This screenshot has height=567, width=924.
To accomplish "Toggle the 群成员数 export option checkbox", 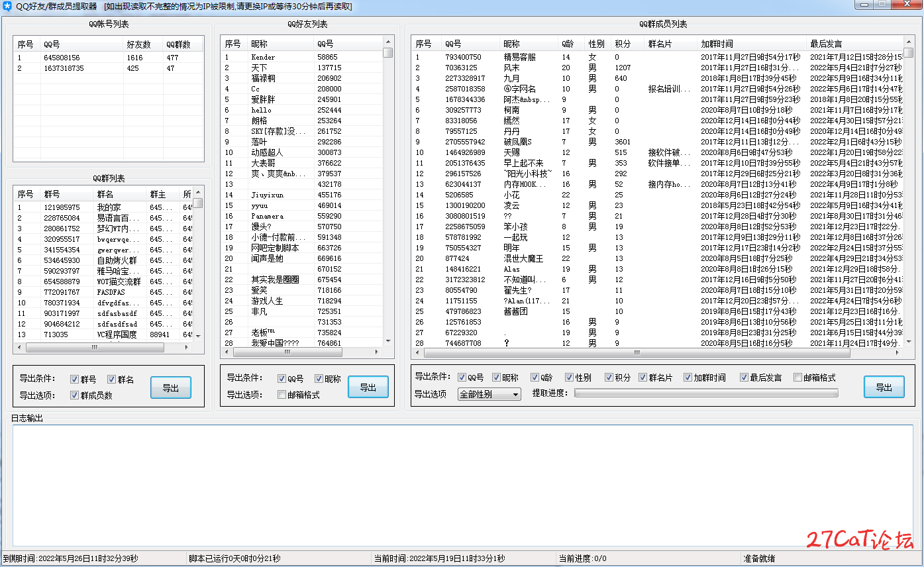I will pyautogui.click(x=75, y=395).
